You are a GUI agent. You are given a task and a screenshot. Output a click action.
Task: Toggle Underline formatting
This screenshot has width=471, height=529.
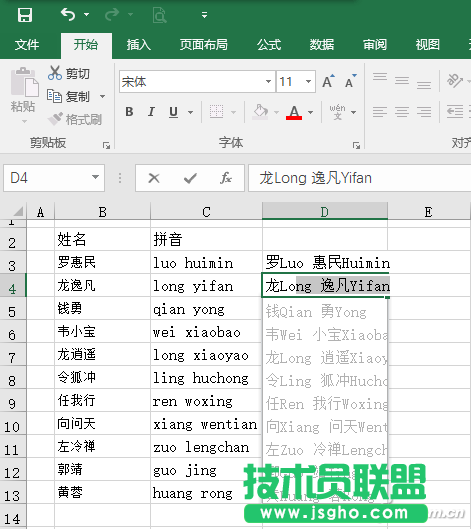pos(173,112)
